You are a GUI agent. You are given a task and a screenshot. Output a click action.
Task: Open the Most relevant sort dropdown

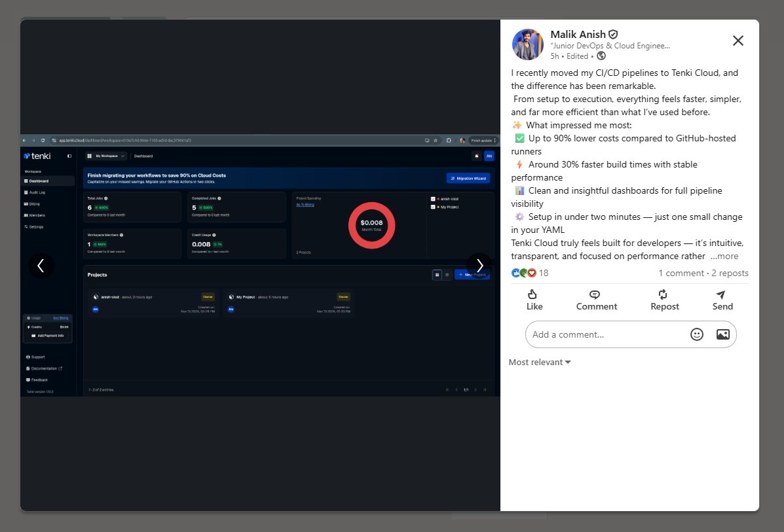pos(540,362)
